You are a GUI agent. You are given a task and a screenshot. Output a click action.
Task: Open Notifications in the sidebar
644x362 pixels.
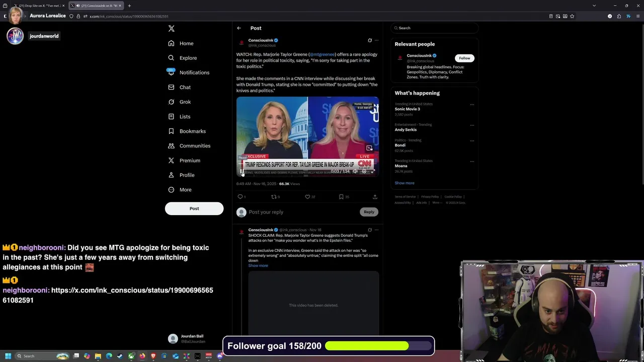tap(189, 72)
